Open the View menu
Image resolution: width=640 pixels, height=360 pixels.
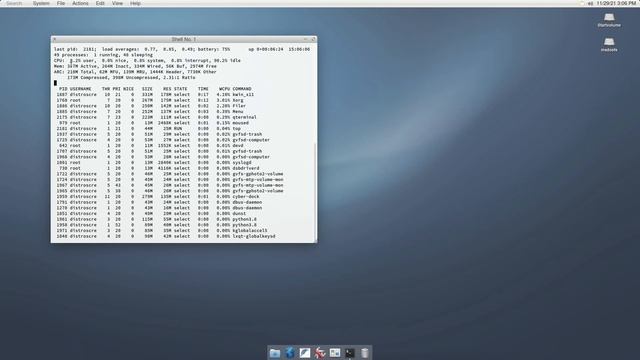click(x=117, y=3)
